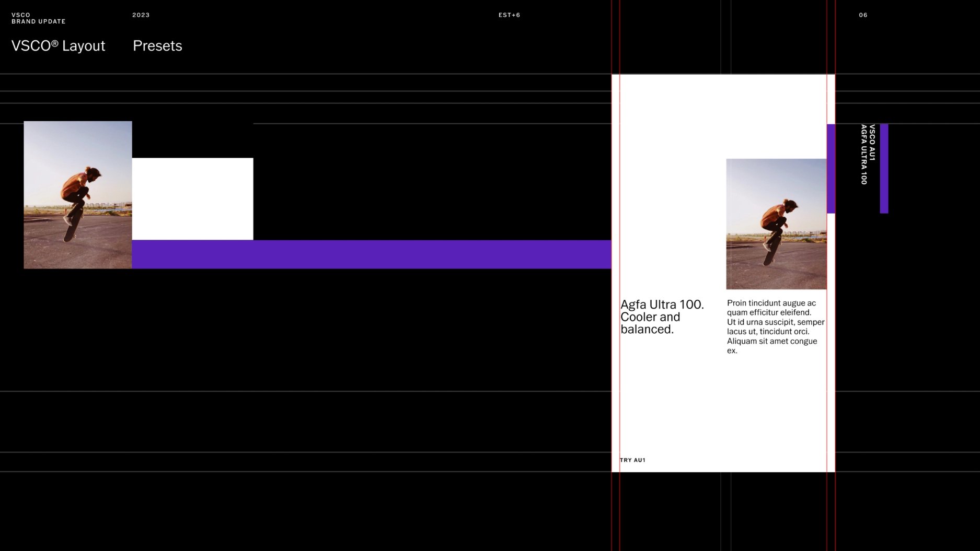Viewport: 980px width, 551px height.
Task: Click the "TRY AU1" link
Action: (x=632, y=460)
